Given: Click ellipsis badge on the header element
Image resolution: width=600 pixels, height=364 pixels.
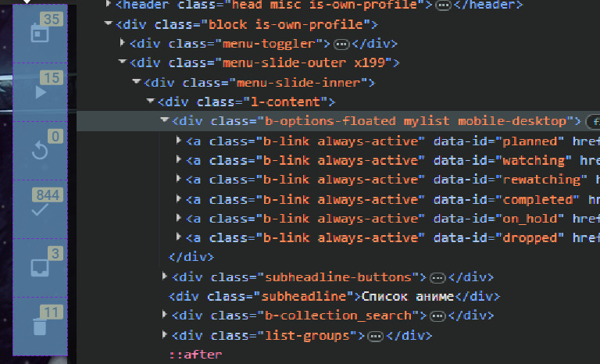Looking at the screenshot, I should coord(443,5).
